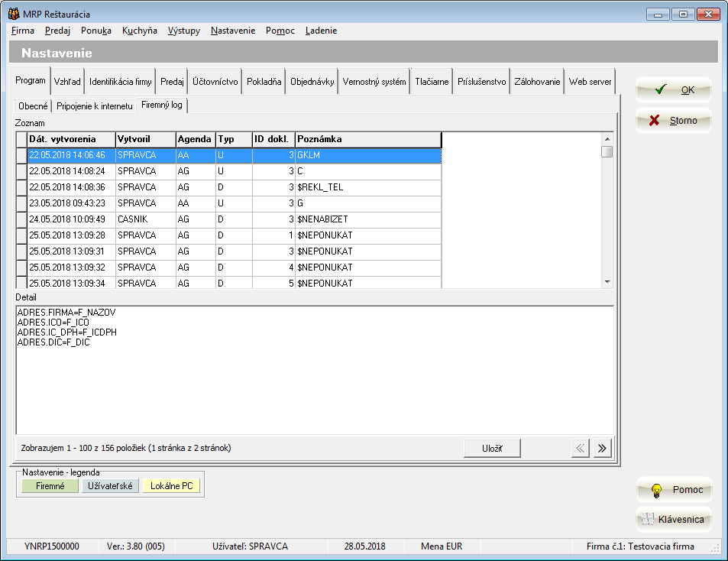Switch to the Pripojenie k internetu subtab

pos(95,105)
